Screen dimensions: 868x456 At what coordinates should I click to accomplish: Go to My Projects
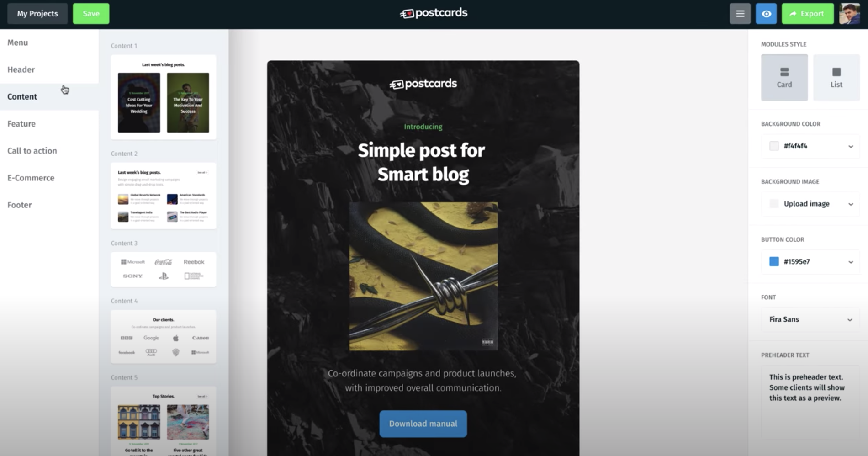click(x=37, y=14)
